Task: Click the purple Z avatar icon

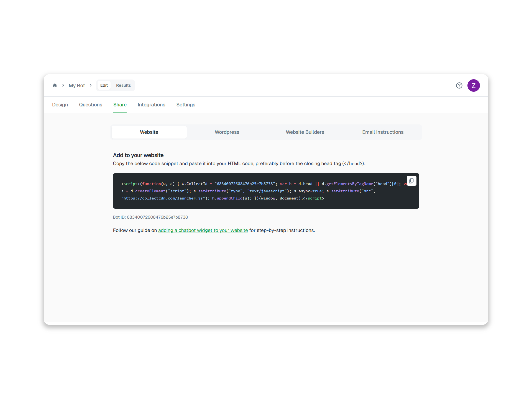Action: point(474,85)
